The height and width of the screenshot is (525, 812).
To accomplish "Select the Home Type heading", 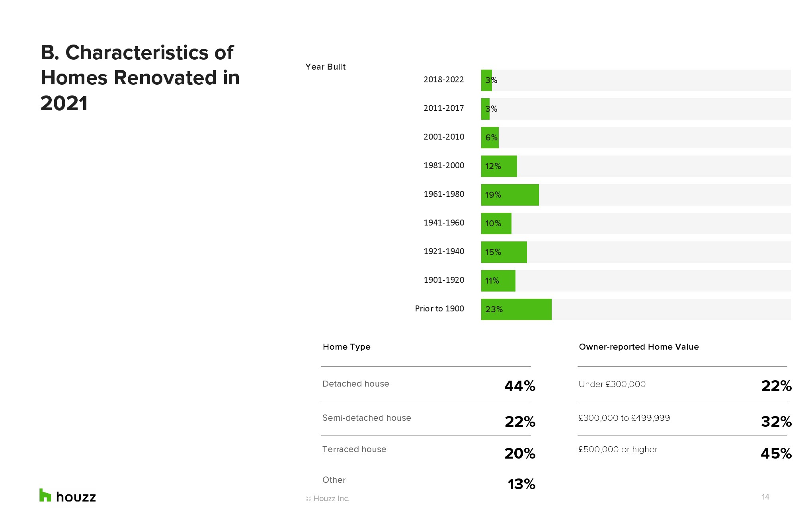I will point(346,347).
